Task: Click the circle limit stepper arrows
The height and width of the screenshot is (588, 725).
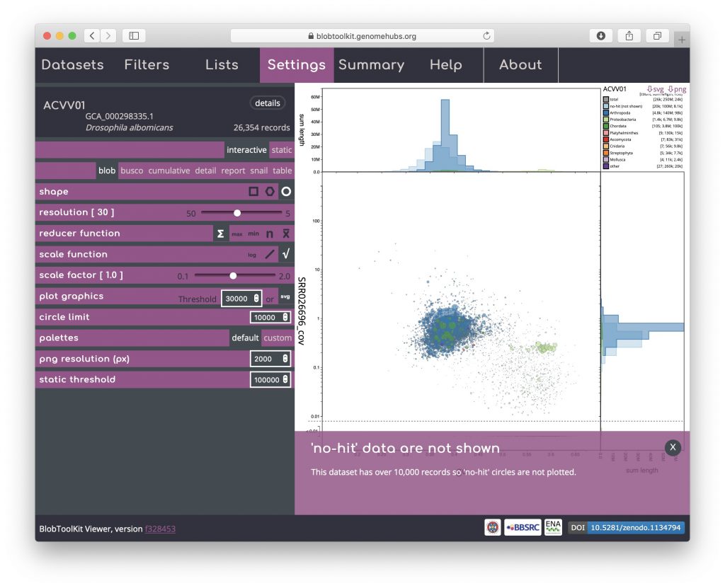Action: (285, 318)
